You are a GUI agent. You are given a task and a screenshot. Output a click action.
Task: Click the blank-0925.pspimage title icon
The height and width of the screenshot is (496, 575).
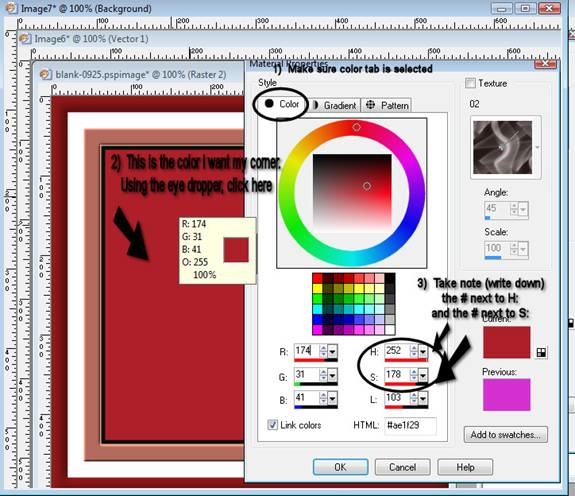tap(45, 74)
